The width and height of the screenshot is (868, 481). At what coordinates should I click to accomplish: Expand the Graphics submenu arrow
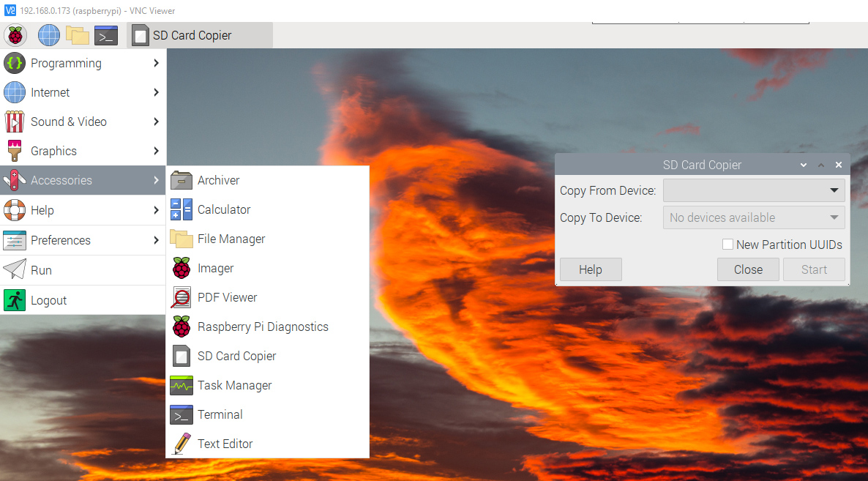coord(156,151)
